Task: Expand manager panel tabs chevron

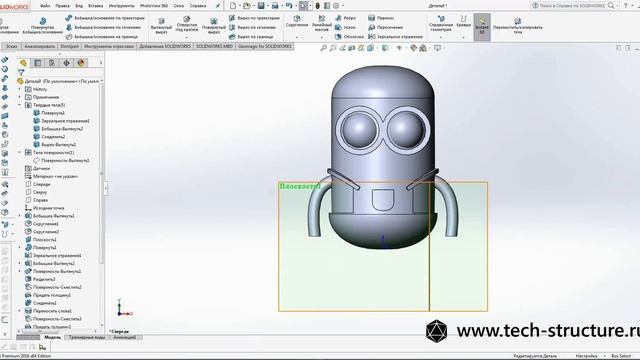Action: tap(101, 63)
